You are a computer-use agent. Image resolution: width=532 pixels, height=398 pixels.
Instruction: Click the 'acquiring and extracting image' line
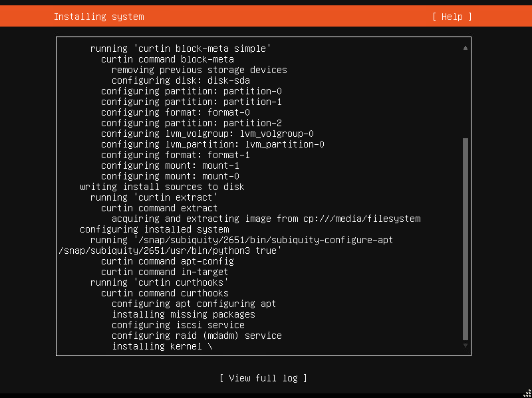pyautogui.click(x=266, y=219)
